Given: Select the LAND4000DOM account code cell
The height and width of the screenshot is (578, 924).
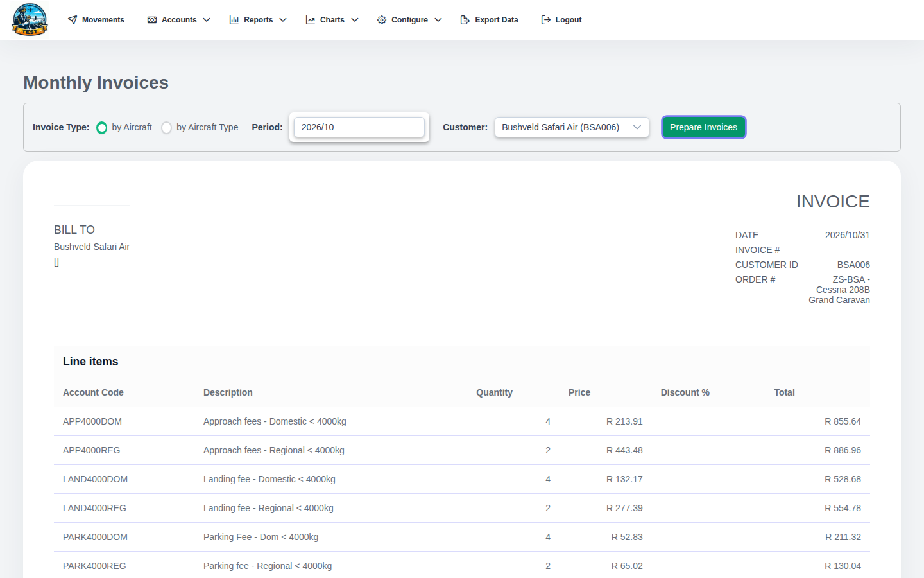Looking at the screenshot, I should click(96, 479).
